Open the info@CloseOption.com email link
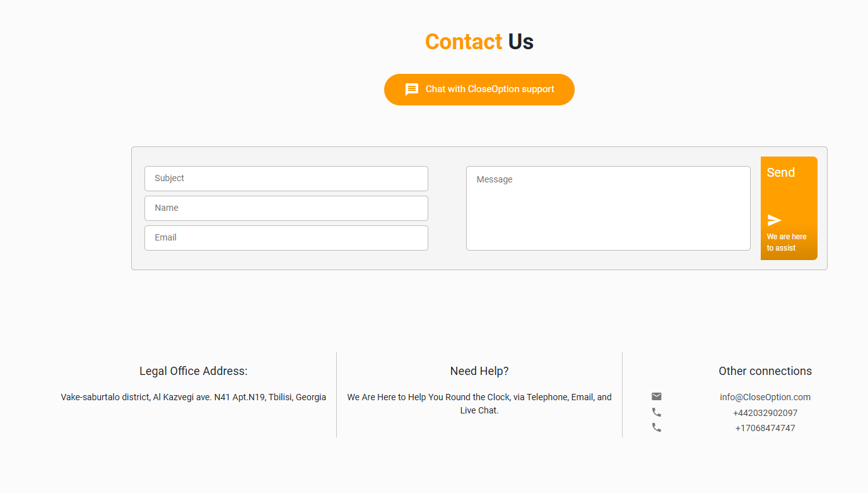868x493 pixels. 765,397
